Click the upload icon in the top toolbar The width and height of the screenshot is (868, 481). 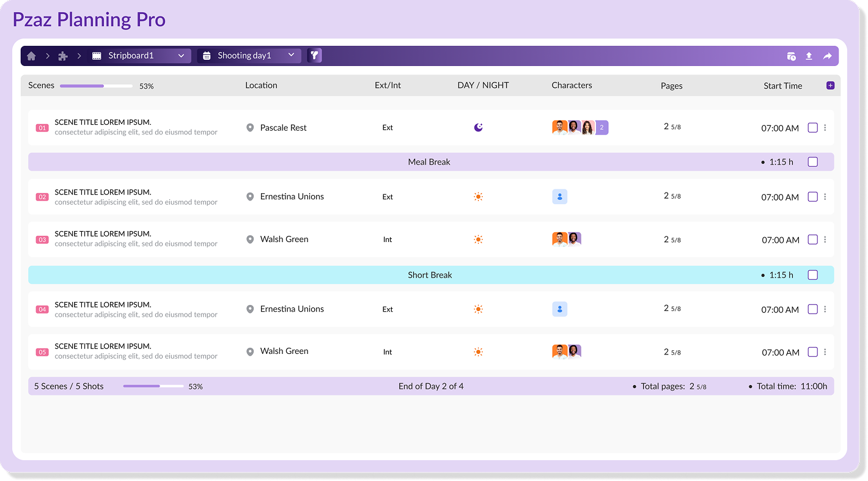point(809,56)
